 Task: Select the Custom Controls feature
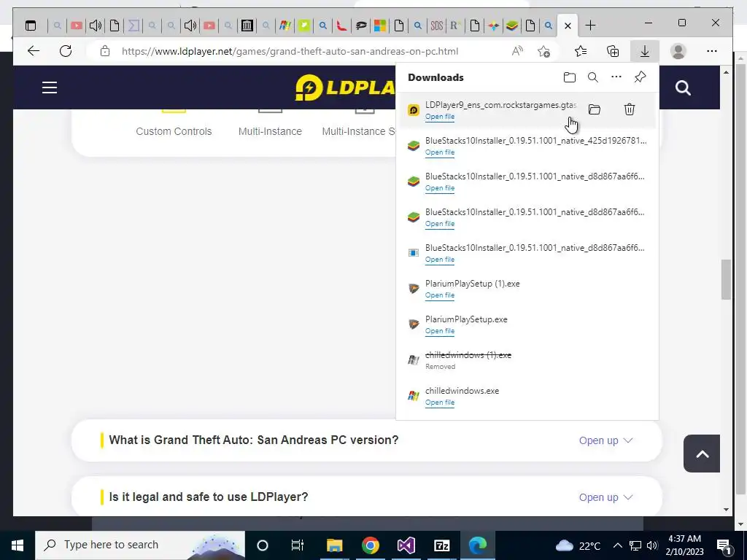(174, 131)
